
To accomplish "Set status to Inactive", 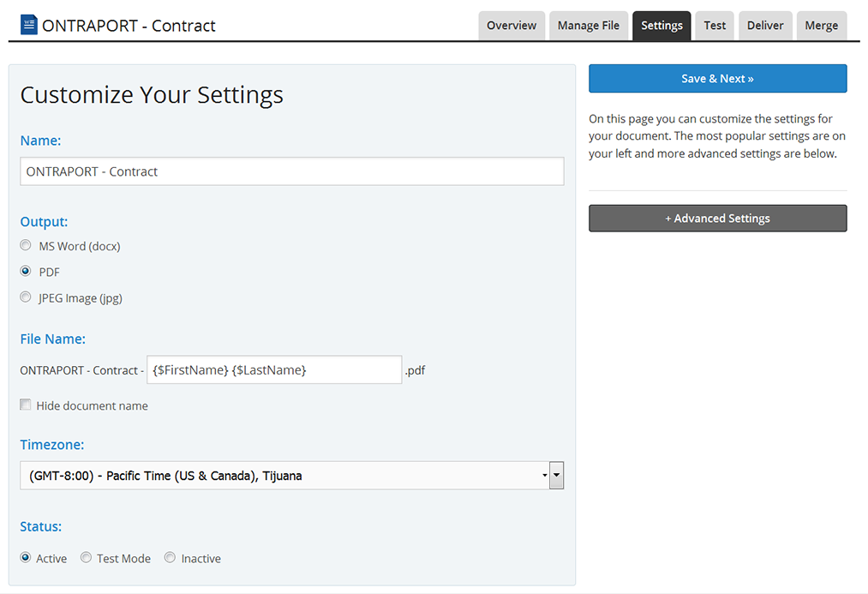I will pyautogui.click(x=171, y=558).
